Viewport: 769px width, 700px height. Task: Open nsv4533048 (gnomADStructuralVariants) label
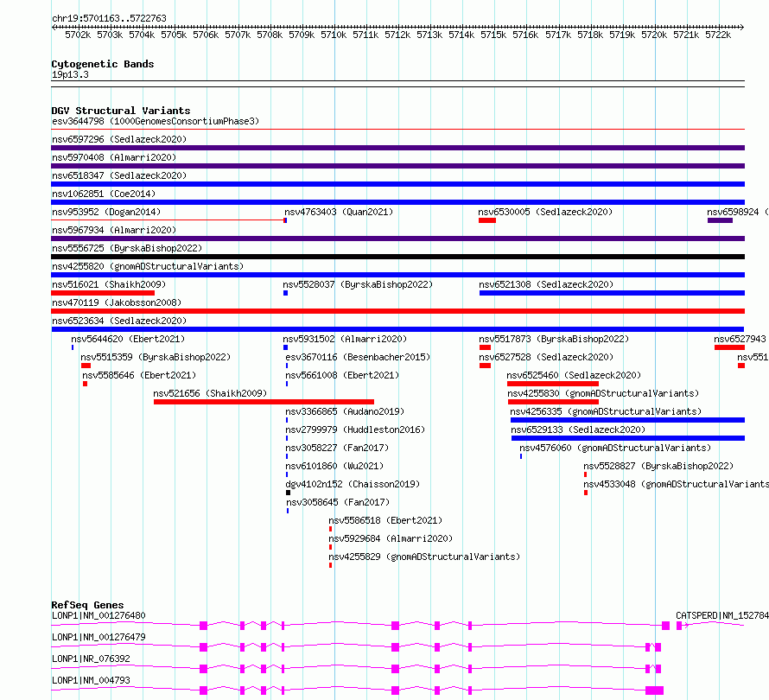point(677,484)
